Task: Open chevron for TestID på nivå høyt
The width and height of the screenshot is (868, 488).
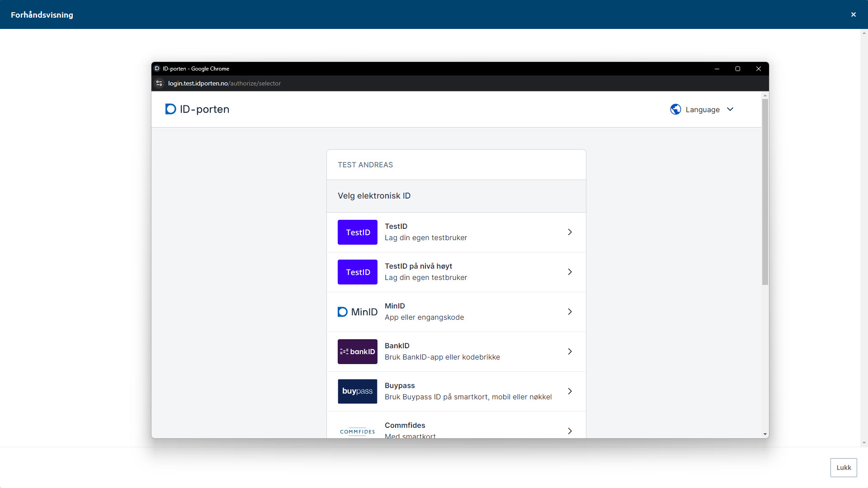Action: [570, 272]
